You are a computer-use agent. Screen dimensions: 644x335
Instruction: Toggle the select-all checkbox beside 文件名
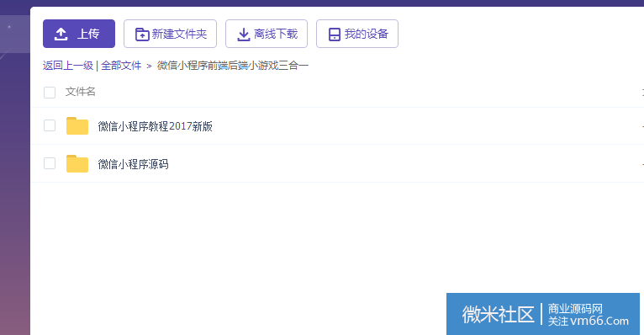click(50, 93)
